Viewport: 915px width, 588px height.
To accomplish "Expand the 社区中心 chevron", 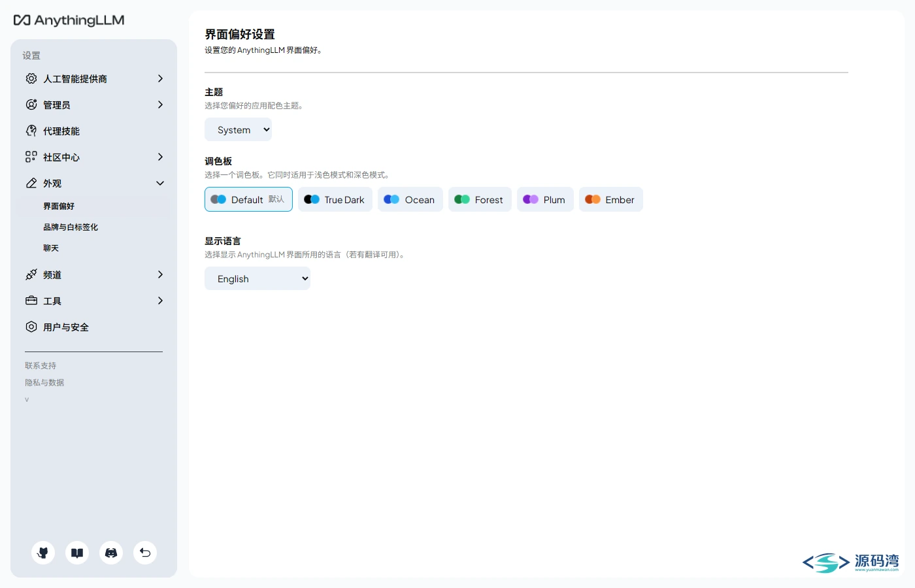I will coord(160,157).
